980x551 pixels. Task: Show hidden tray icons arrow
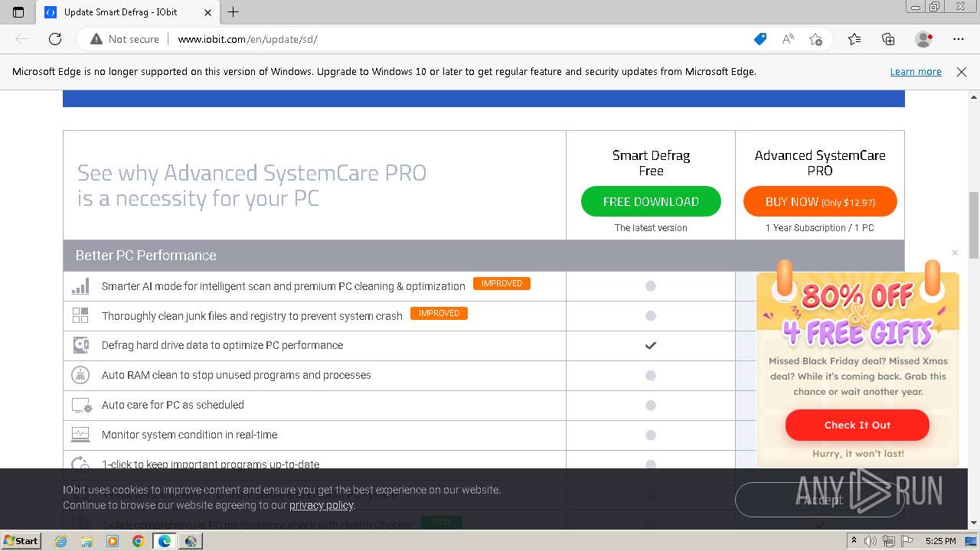pyautogui.click(x=854, y=541)
